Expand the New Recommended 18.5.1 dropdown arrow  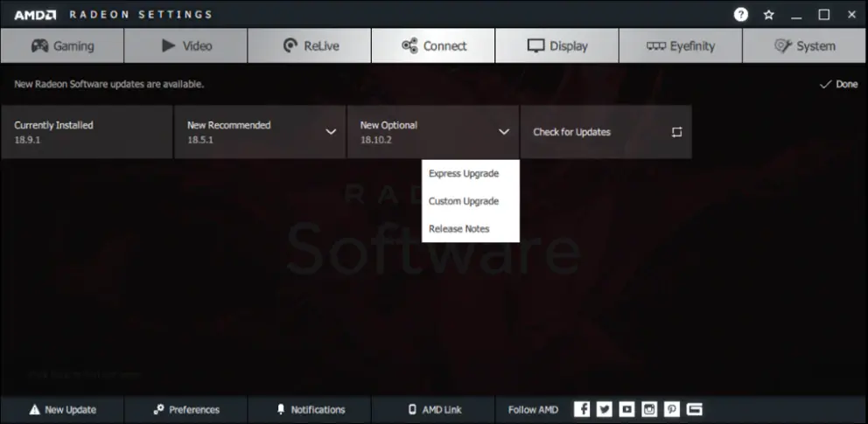[331, 132]
